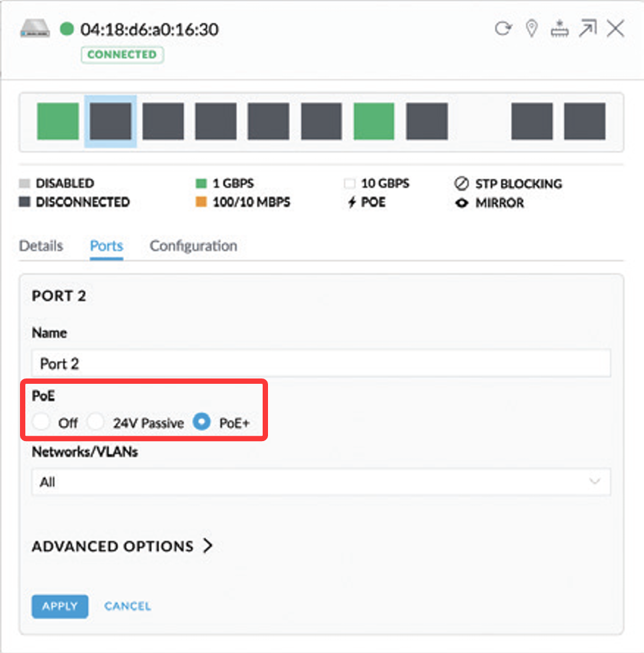644x653 pixels.
Task: Click the Cancel link
Action: (x=127, y=606)
